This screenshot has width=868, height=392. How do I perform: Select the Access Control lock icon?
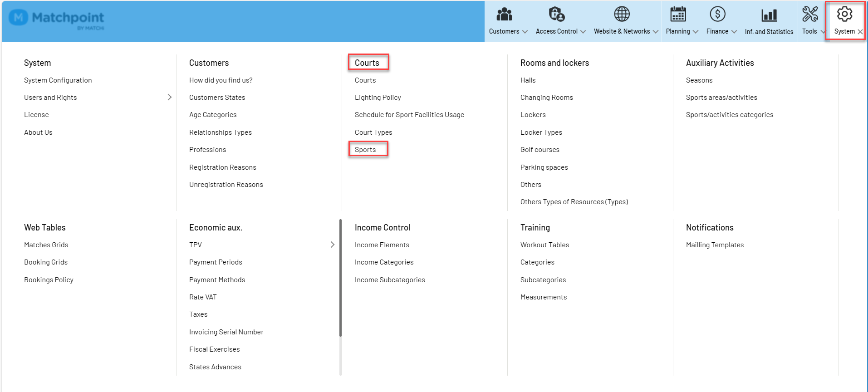coord(556,14)
